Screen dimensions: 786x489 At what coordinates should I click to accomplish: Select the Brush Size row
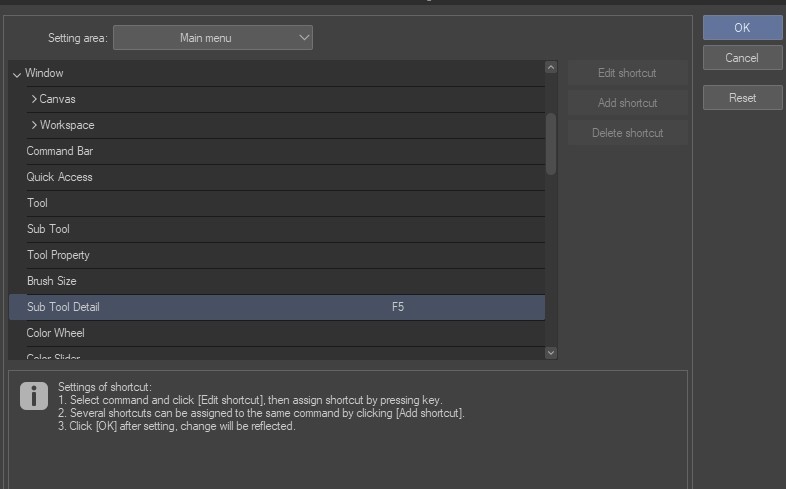285,282
